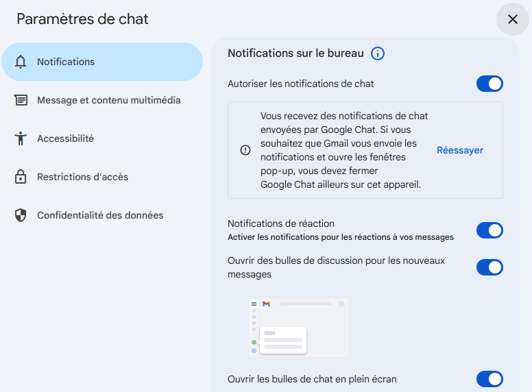
Task: Turn off Notifications de réaction toggle
Action: 489,230
